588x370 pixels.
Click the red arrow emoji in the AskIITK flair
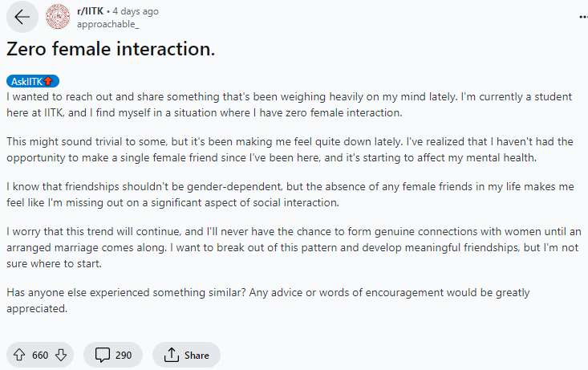pyautogui.click(x=48, y=81)
